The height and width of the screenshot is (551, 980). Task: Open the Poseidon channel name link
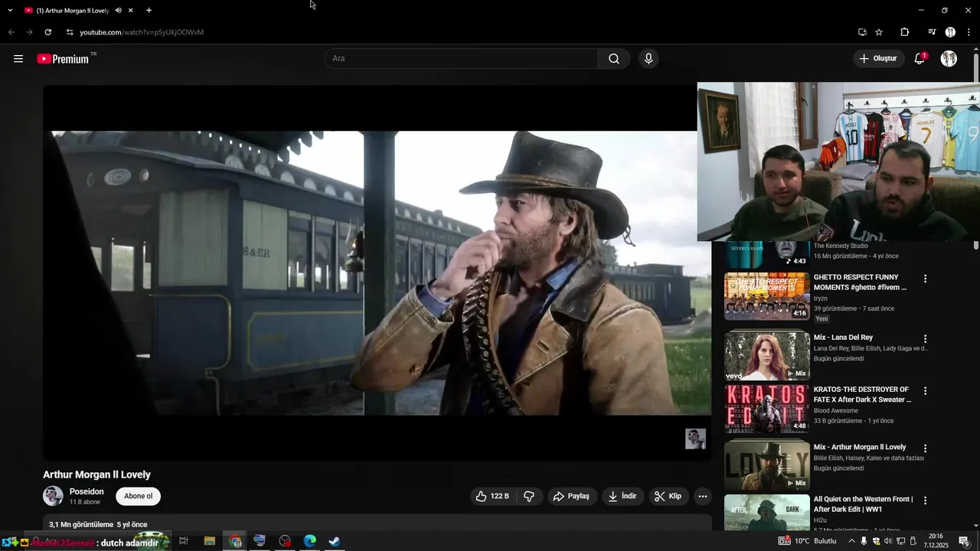pos(87,491)
